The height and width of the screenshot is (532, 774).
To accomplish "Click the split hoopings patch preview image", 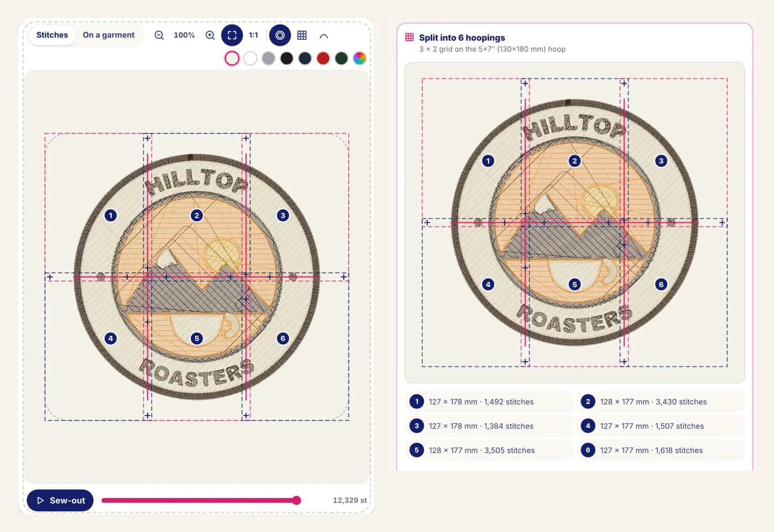I will [x=575, y=223].
